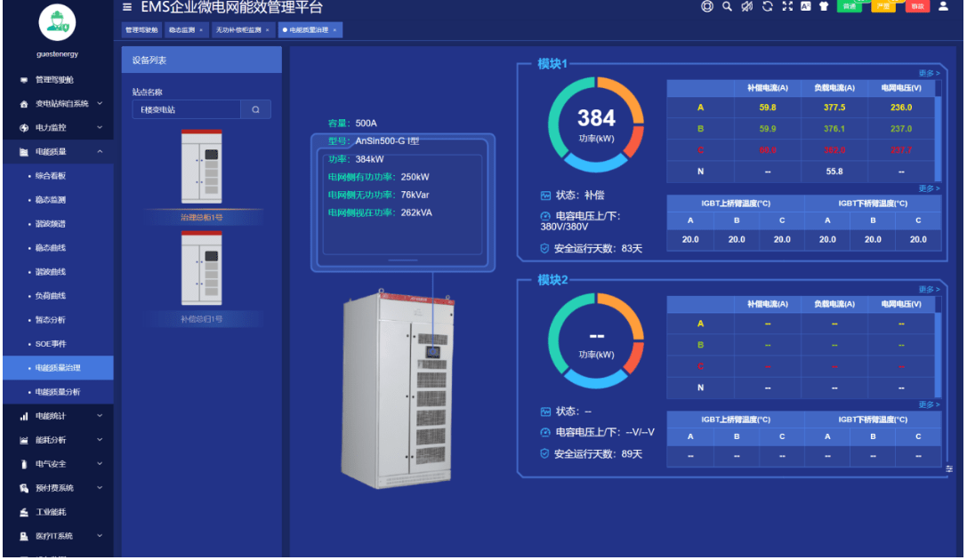
Task: Click 更多 above Module 1 IGBT temperature table
Action: tap(929, 188)
